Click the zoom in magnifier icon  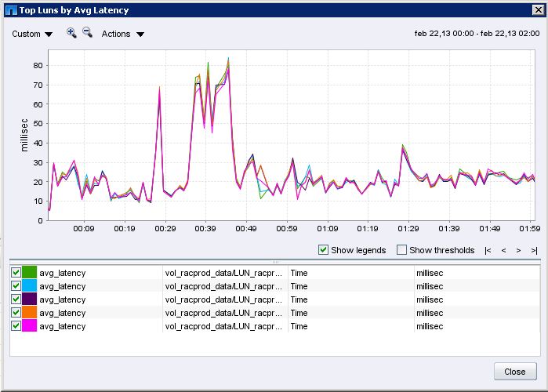pos(71,33)
